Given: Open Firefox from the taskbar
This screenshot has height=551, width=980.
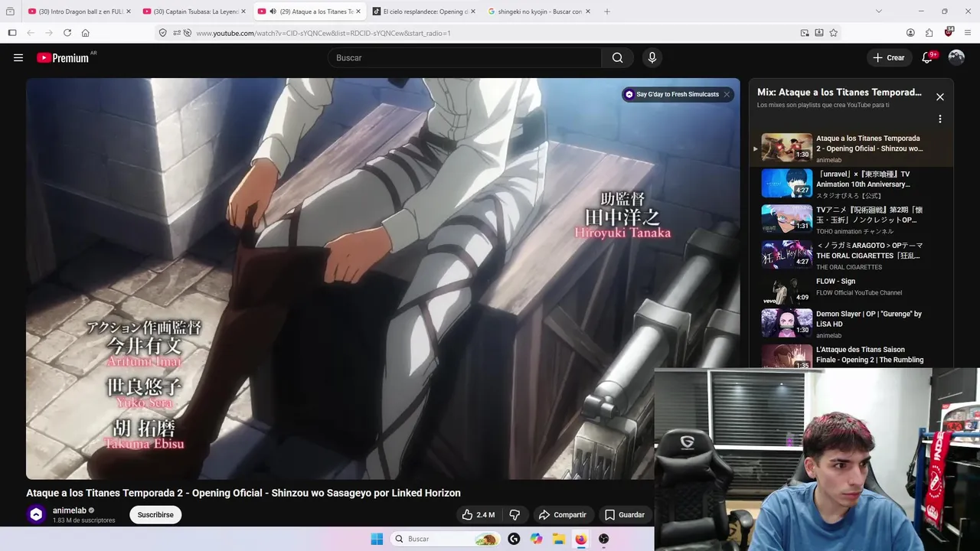Looking at the screenshot, I should pos(581,539).
